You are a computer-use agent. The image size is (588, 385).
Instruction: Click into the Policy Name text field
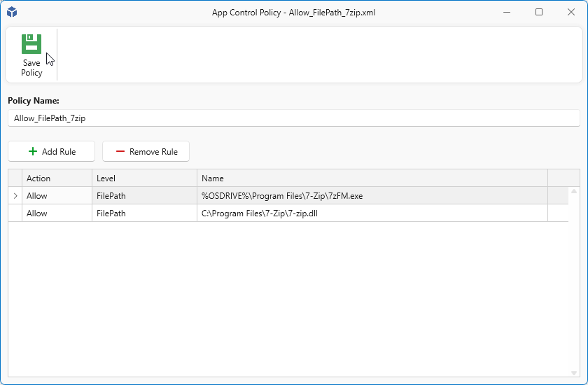[294, 118]
